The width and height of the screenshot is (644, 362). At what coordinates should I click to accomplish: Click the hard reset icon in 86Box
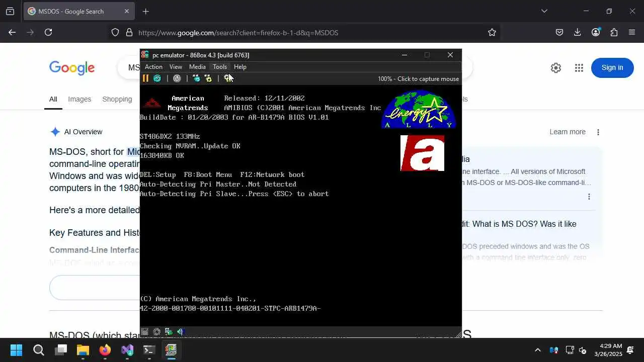tap(157, 78)
